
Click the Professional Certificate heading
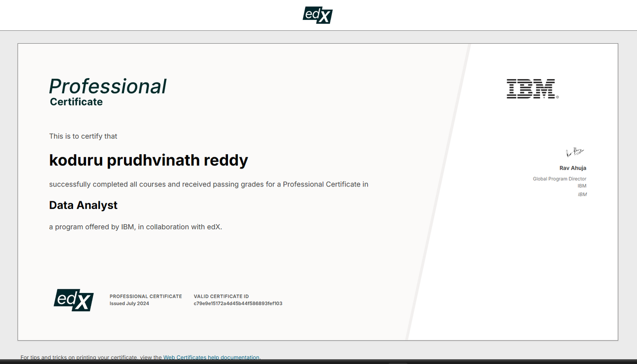(107, 92)
